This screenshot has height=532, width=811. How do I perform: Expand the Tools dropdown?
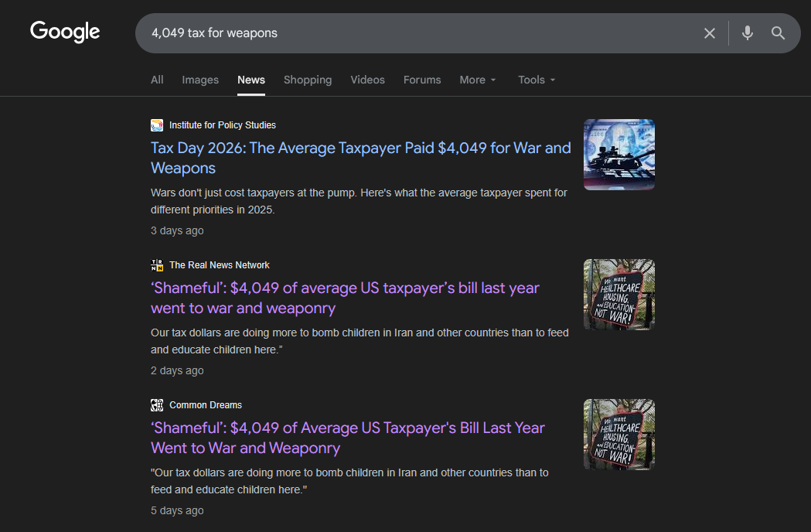coord(537,80)
